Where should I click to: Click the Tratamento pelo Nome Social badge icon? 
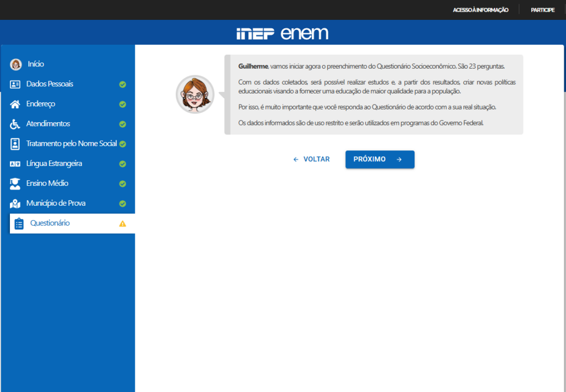click(15, 144)
